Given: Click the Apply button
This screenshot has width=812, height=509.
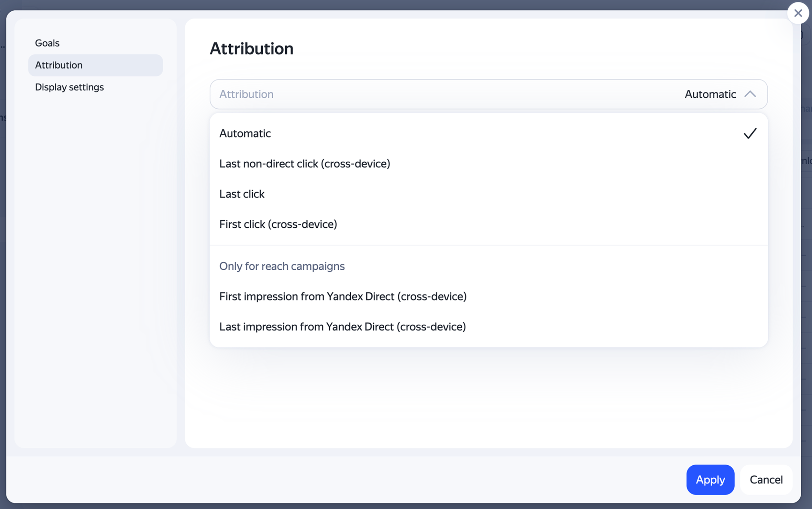Looking at the screenshot, I should click(710, 479).
